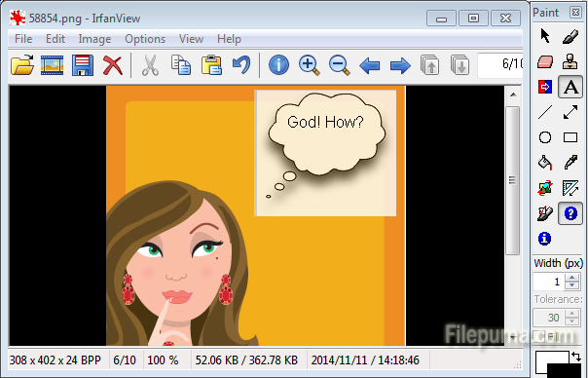Click the 2014/11/11 / 14:18:46 status text

click(x=365, y=360)
